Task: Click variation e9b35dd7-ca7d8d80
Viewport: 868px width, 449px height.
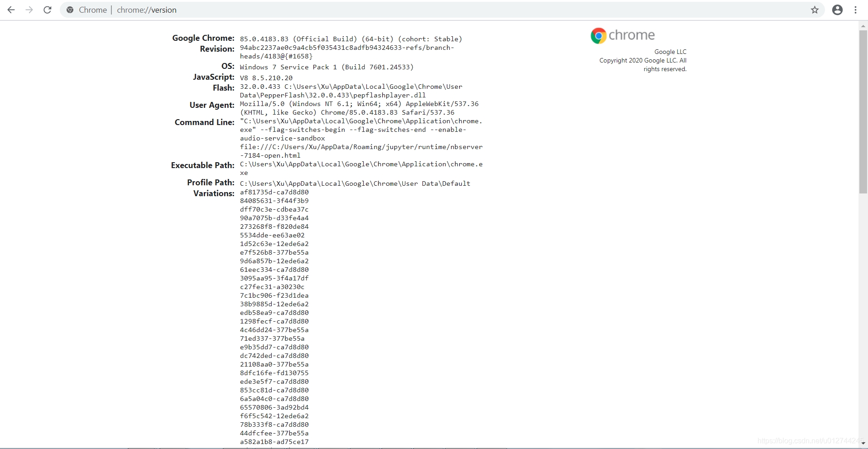Action: (274, 347)
